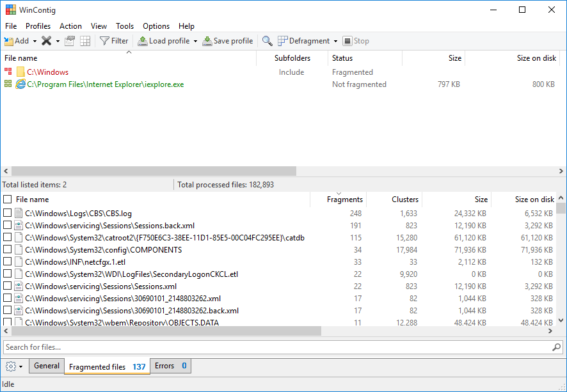Screen dimensions: 567x392
Task: Click the Analyze magnifying glass icon
Action: [268, 41]
